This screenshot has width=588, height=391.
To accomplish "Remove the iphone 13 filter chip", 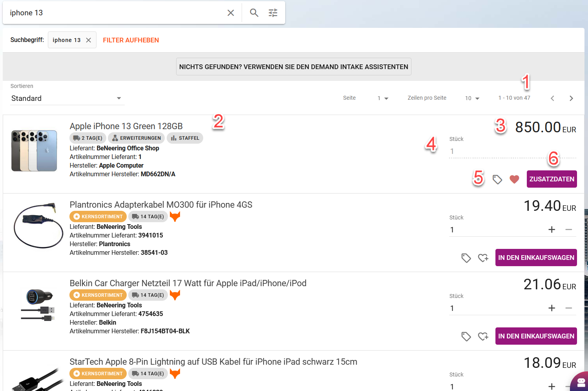I will [89, 40].
